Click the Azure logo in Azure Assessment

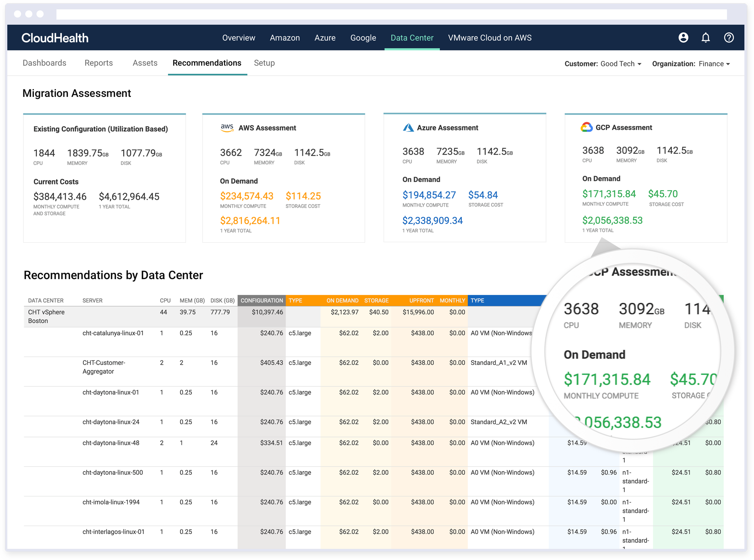click(x=408, y=127)
